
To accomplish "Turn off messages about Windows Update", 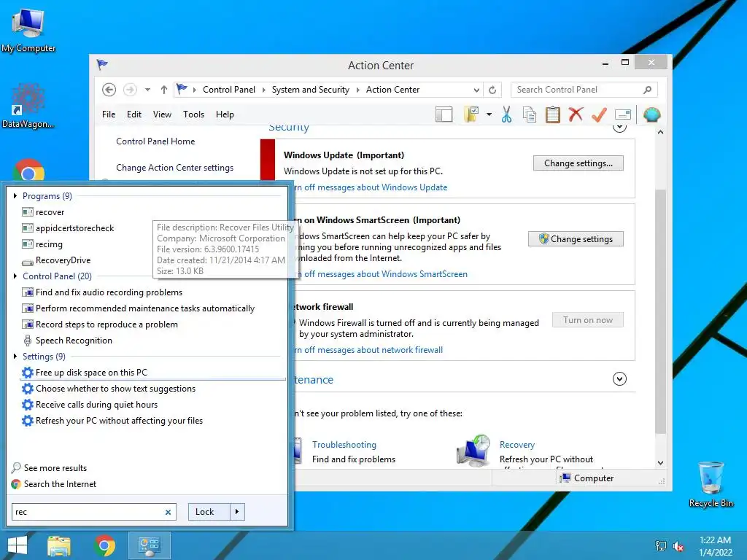I will (x=371, y=187).
